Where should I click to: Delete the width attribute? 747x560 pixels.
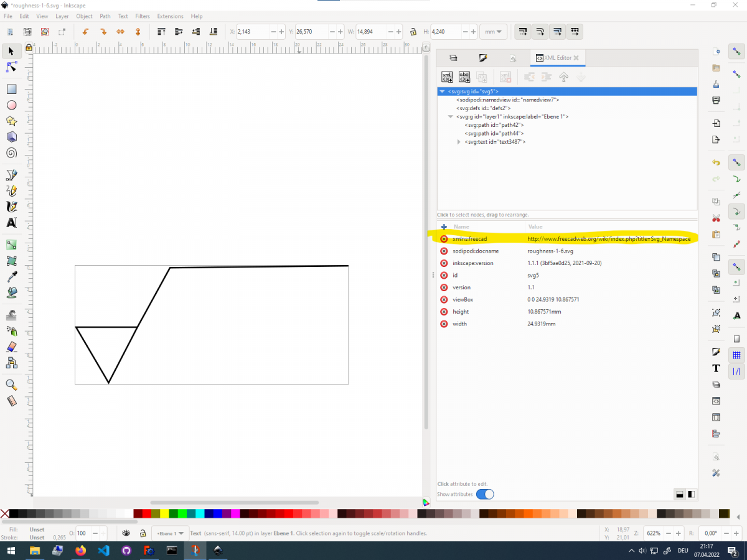click(x=443, y=324)
